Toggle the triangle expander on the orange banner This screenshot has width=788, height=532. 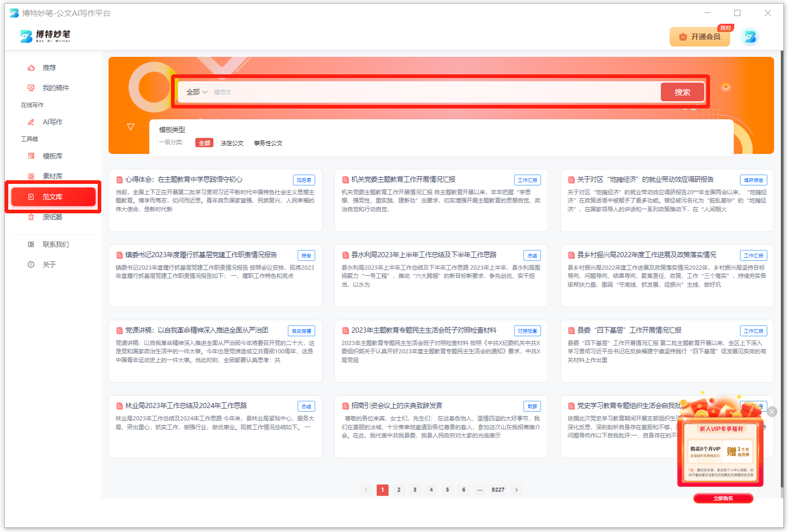(x=131, y=127)
